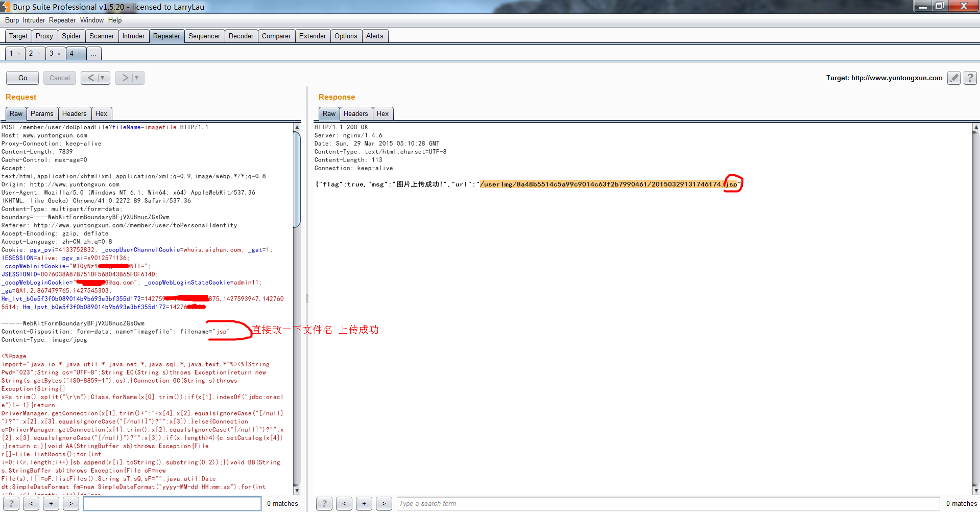This screenshot has height=512, width=980.
Task: Click the request pane scroll down arrow
Action: tap(297, 491)
